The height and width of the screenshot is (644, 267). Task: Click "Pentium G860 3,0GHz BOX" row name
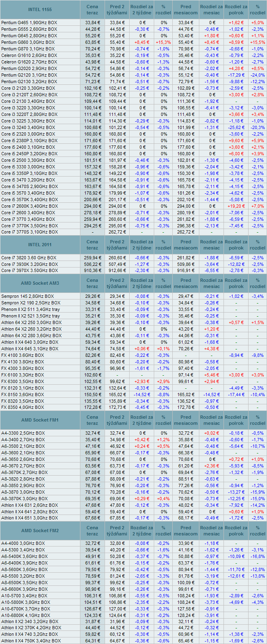[28, 42]
